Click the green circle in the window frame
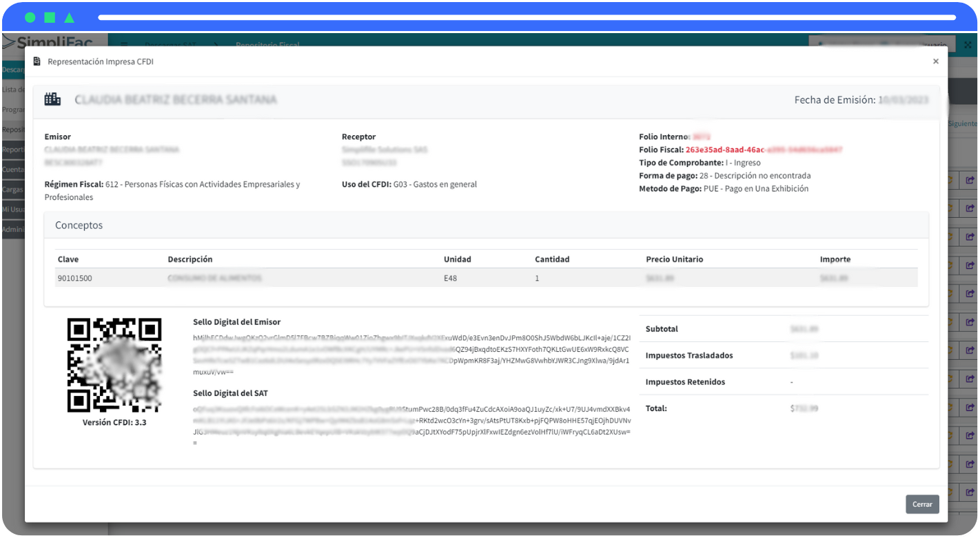This screenshot has height=538, width=980. [x=30, y=18]
